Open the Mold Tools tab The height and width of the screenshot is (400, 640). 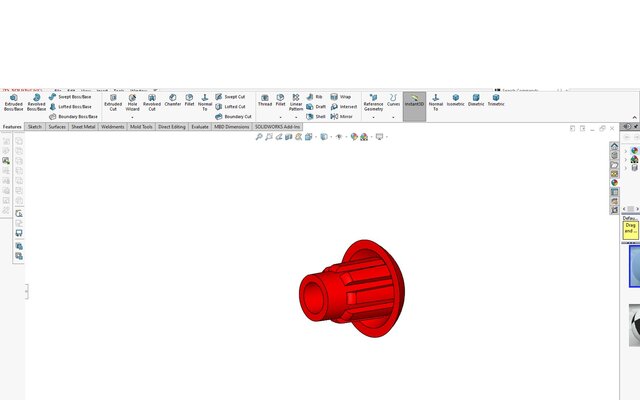pos(141,127)
